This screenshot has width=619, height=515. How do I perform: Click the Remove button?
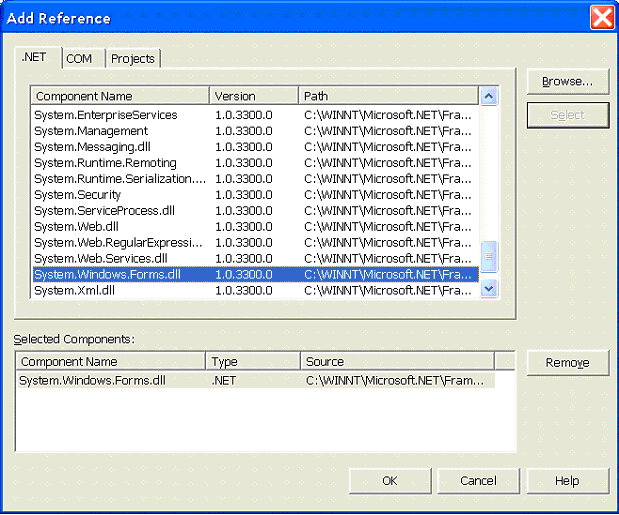click(x=568, y=362)
